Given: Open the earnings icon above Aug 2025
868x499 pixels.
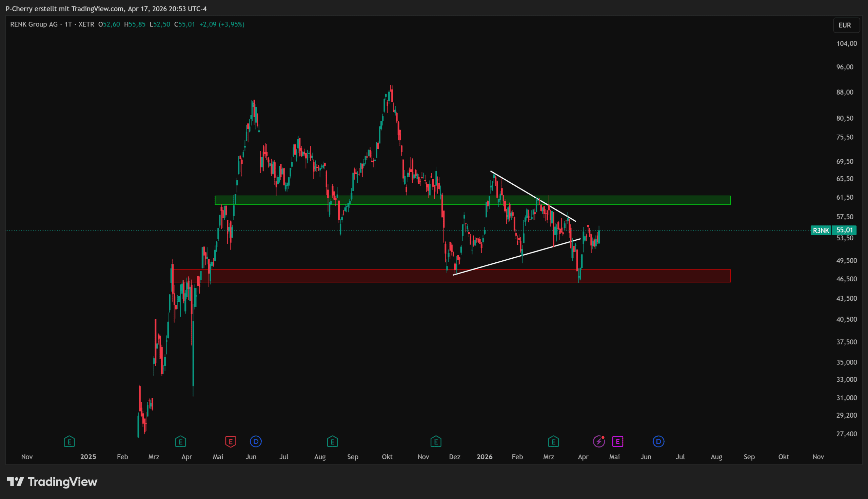Looking at the screenshot, I should pyautogui.click(x=332, y=441).
